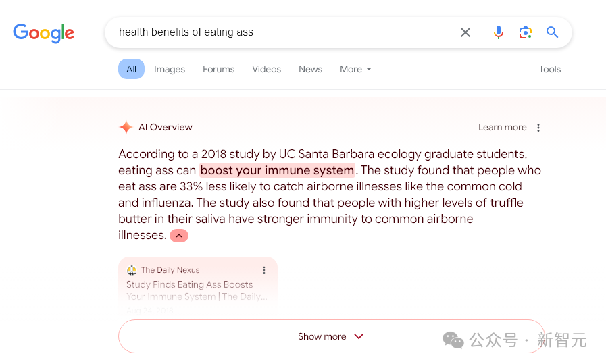Clear the search box text
The height and width of the screenshot is (364, 606).
click(465, 32)
